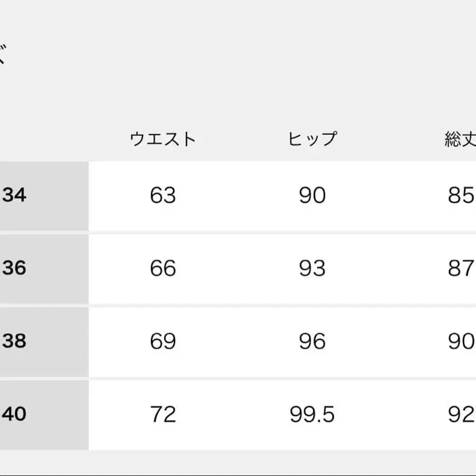Click hip value 90 in size 34 row
This screenshot has width=476, height=476.
[x=312, y=196]
